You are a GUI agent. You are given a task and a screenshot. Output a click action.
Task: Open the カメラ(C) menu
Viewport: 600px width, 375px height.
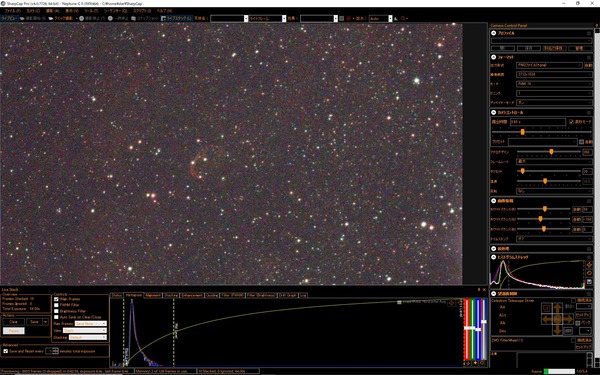pyautogui.click(x=33, y=11)
